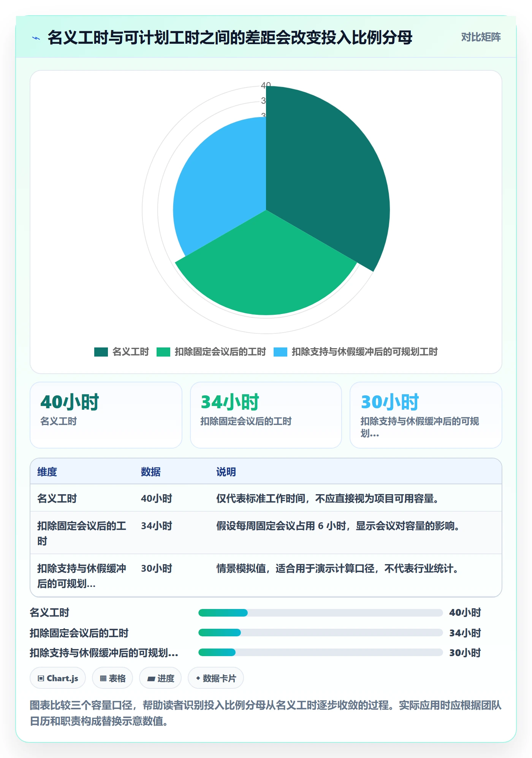532x758 pixels.
Task: Click the 表格 tag chip
Action: 112,678
